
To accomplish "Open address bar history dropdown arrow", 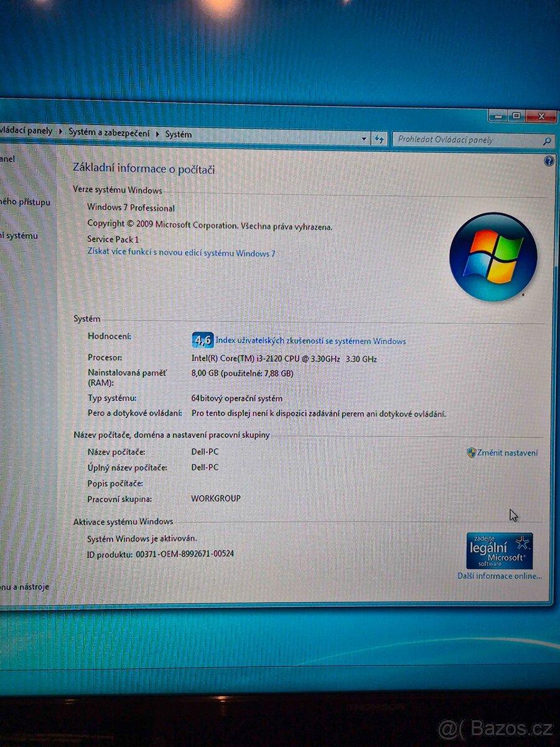I will coord(364,139).
